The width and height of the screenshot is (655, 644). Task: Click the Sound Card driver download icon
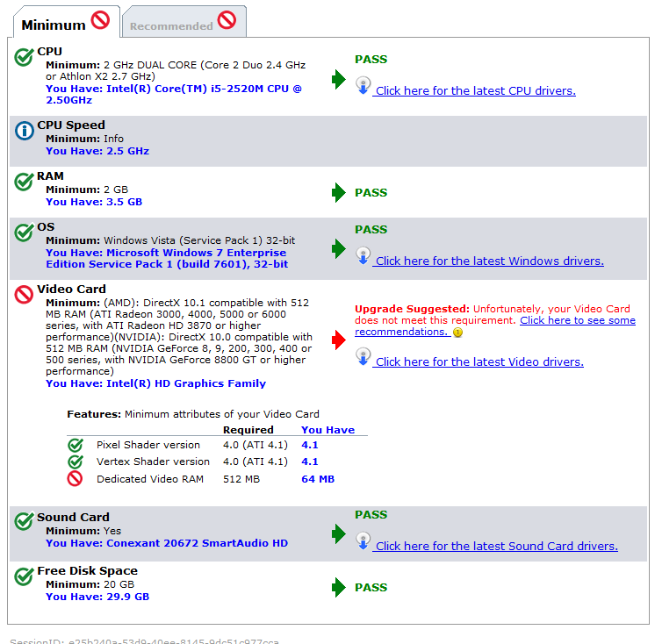coord(363,541)
